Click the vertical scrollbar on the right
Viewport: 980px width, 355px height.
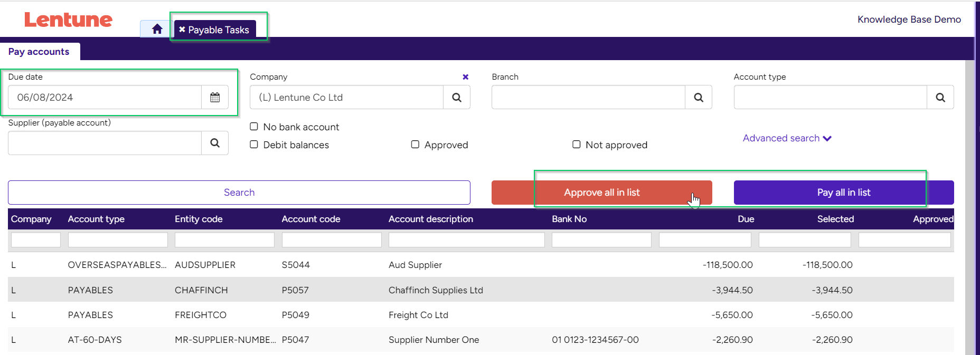(x=969, y=207)
